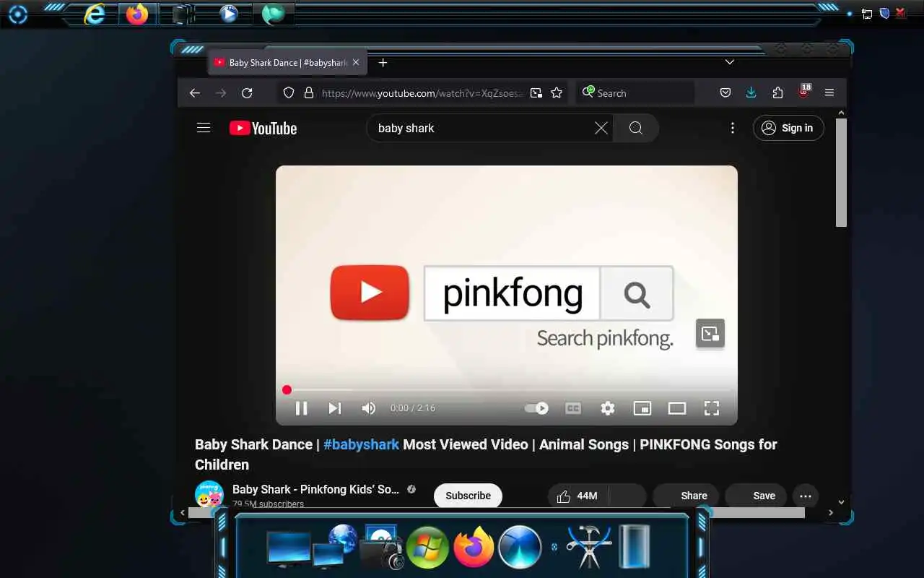
Task: Mute the video volume
Action: tap(368, 408)
